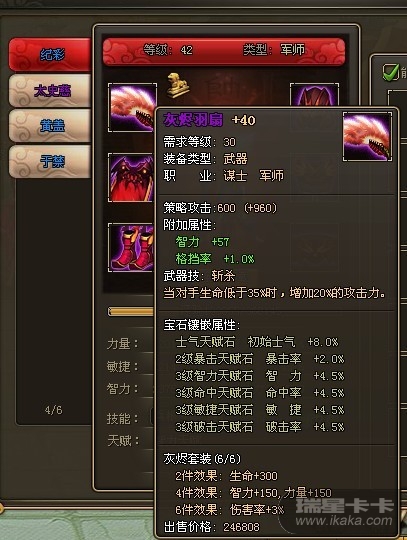Click the fan icon inside the tooltip

(367, 136)
